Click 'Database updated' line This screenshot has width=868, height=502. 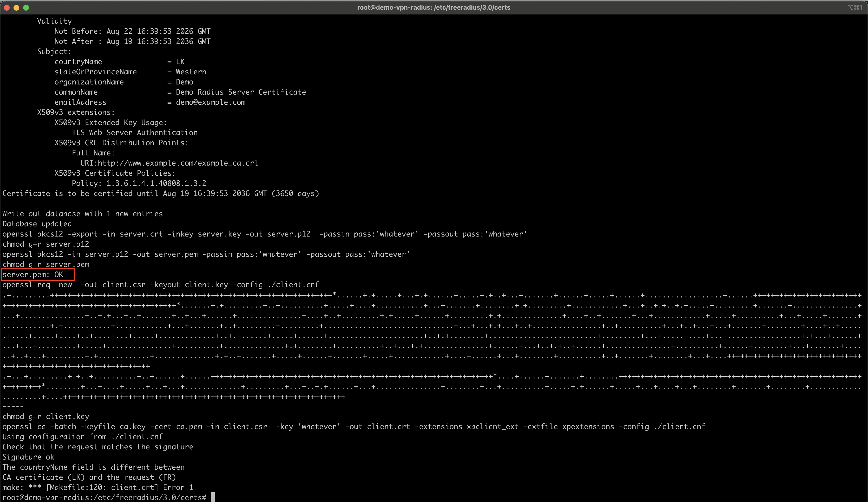(x=37, y=224)
